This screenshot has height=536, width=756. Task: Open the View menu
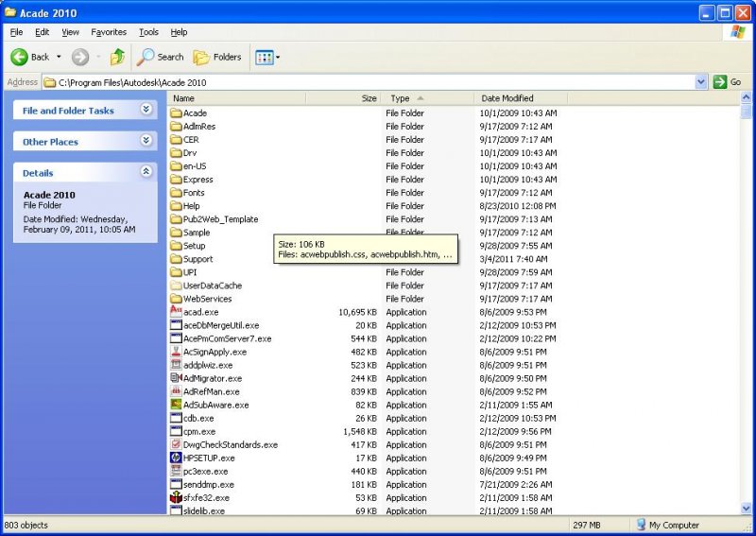click(70, 32)
